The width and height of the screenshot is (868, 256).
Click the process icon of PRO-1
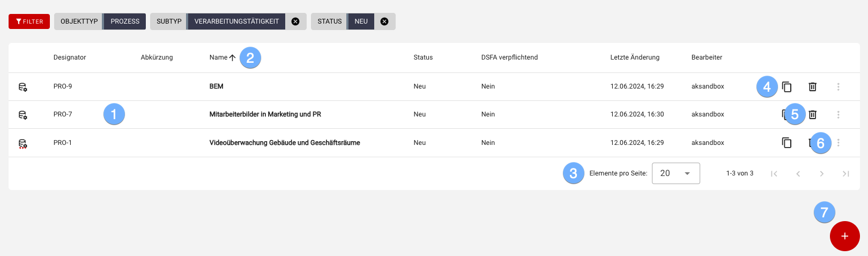coord(23,143)
